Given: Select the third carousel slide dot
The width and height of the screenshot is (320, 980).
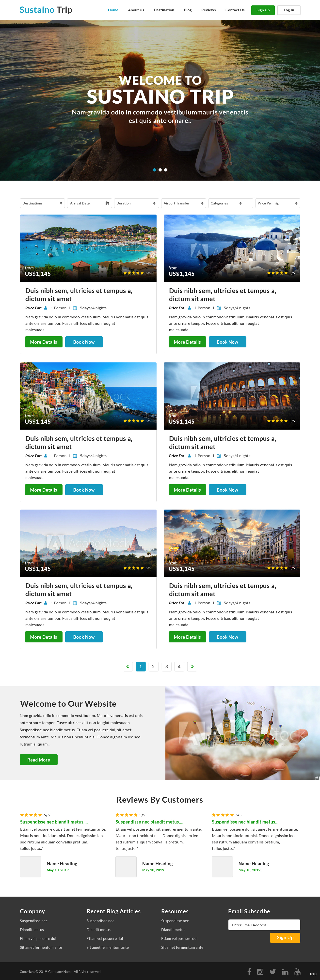Looking at the screenshot, I should pos(166,170).
